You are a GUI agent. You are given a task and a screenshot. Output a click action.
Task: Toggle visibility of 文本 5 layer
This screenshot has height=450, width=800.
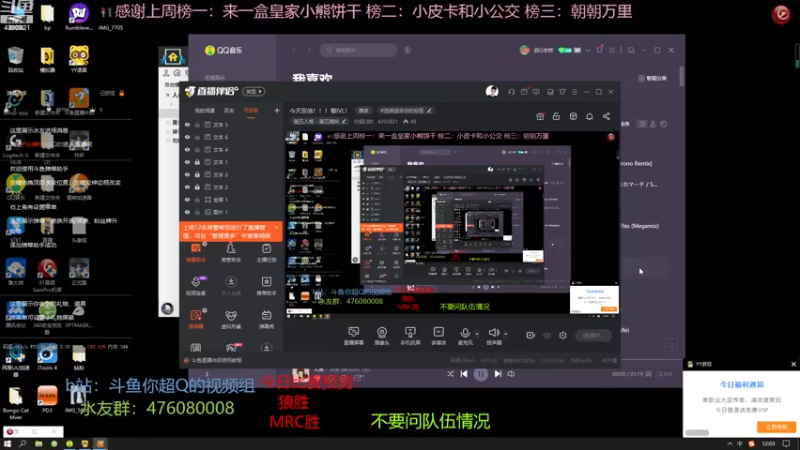187,124
